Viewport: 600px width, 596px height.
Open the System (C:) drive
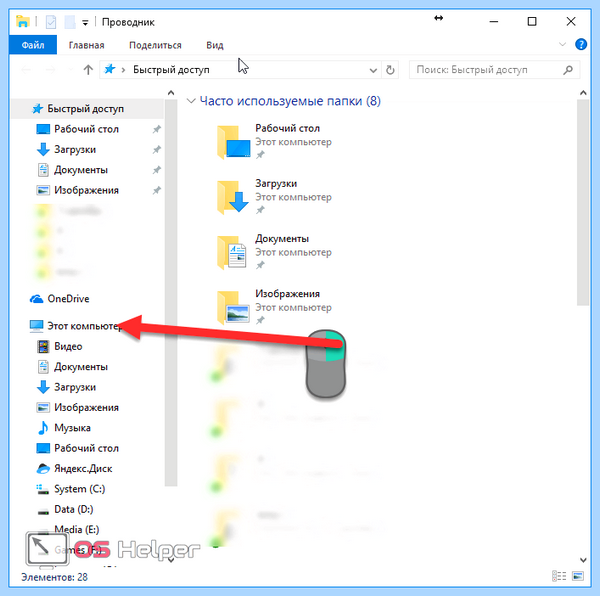tap(79, 489)
